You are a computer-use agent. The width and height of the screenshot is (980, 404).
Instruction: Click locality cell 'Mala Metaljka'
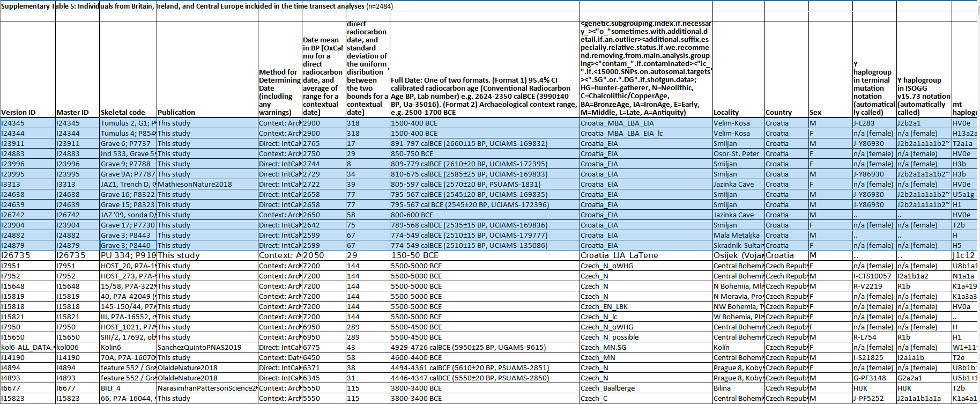pyautogui.click(x=738, y=236)
